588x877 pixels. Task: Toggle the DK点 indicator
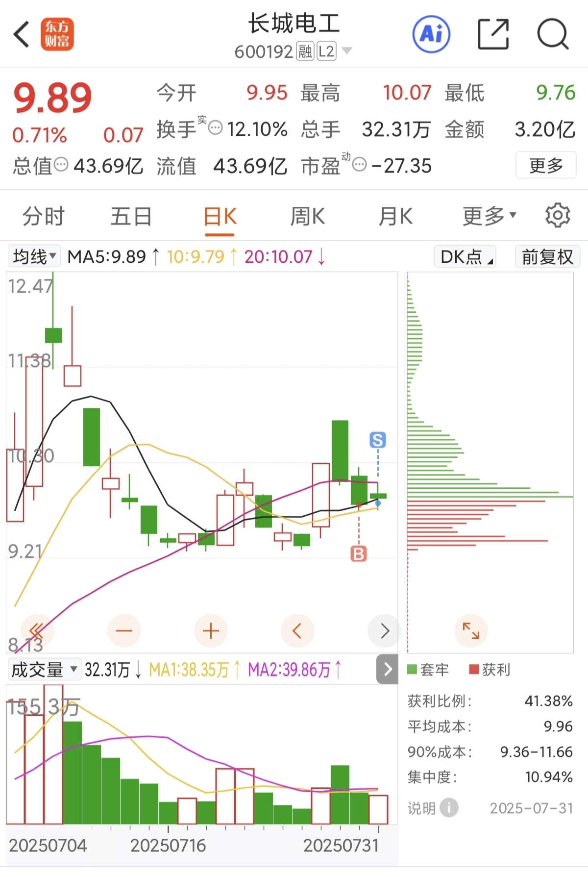point(465,257)
